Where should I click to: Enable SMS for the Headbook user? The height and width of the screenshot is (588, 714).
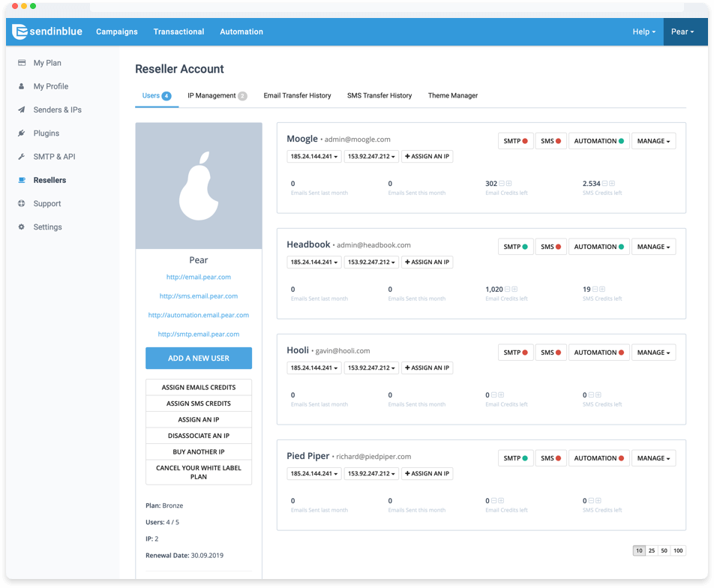[x=551, y=247]
